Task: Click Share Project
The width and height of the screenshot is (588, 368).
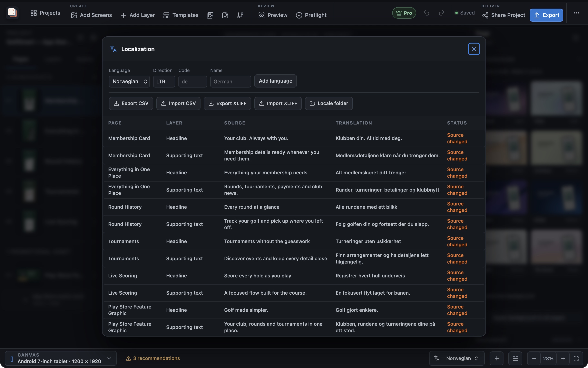Action: [x=504, y=15]
